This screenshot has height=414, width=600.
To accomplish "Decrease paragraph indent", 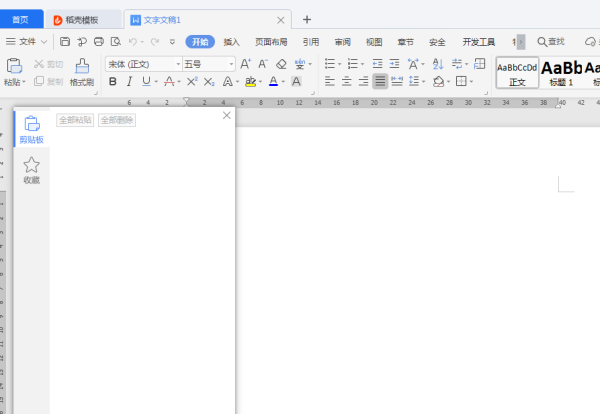I will click(x=377, y=64).
